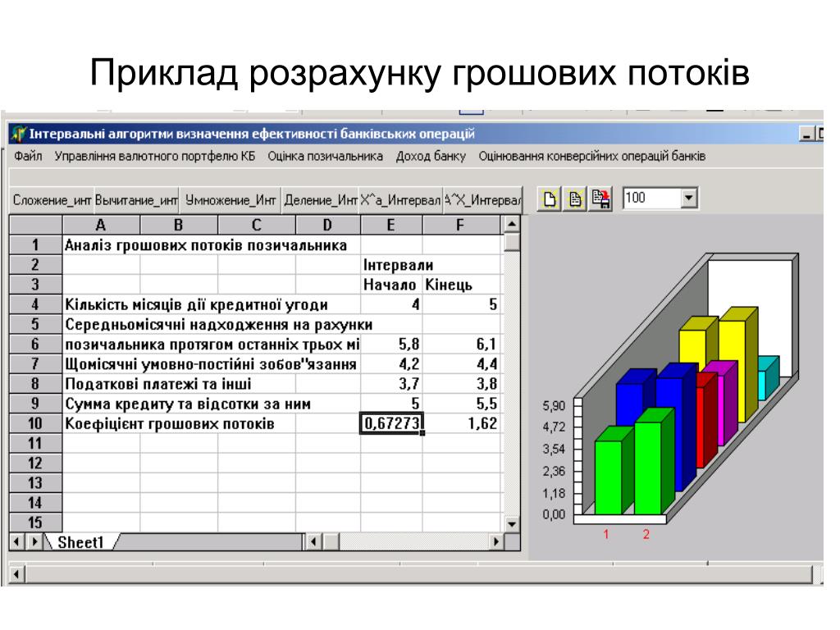Open the zoom dropdown showing 100
Image resolution: width=840 pixels, height=630 pixels.
(x=689, y=199)
